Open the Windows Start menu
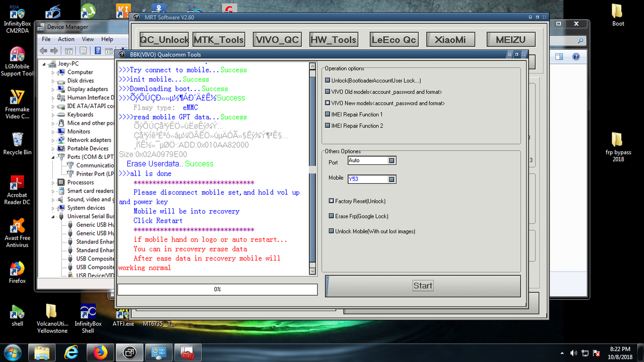The image size is (644, 362). (x=12, y=352)
